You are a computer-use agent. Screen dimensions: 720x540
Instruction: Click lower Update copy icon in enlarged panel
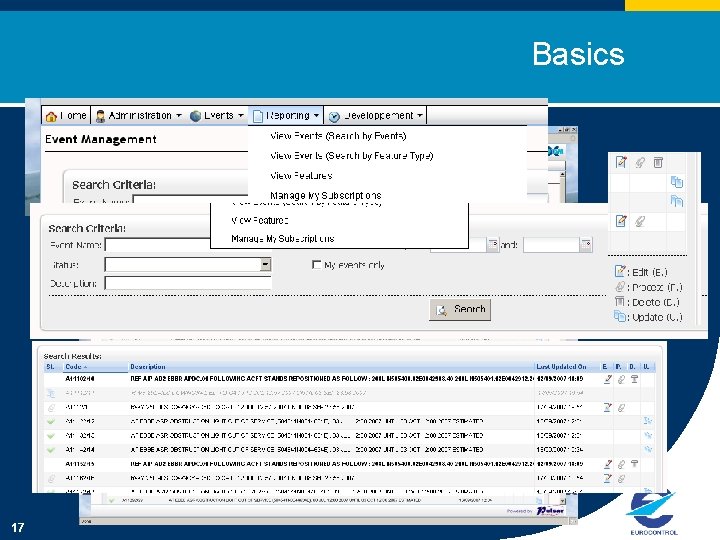[x=677, y=201]
